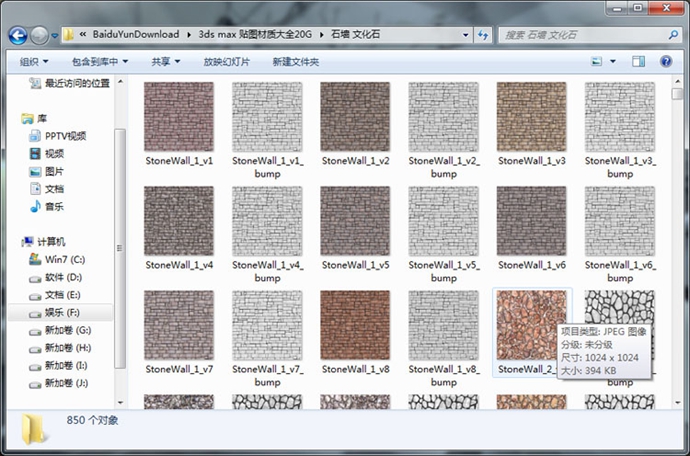Select StoneWall_1_v8_bump thumbnail
Viewport: 690px width, 456px height.
click(444, 325)
